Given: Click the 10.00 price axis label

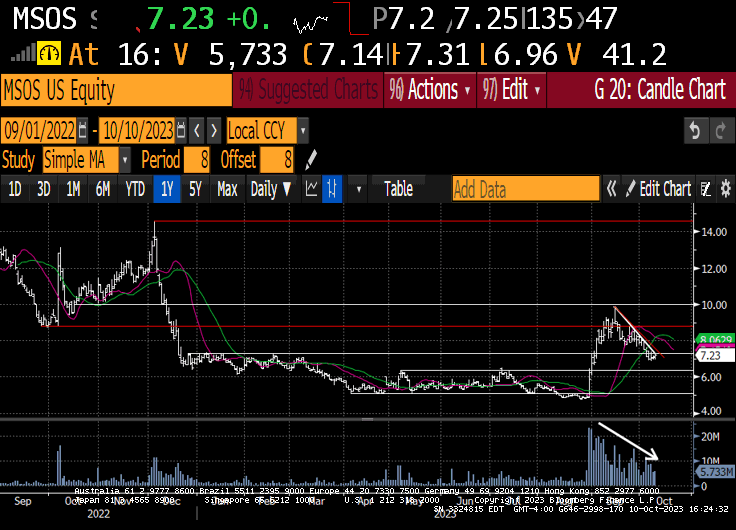Looking at the screenshot, I should (714, 305).
